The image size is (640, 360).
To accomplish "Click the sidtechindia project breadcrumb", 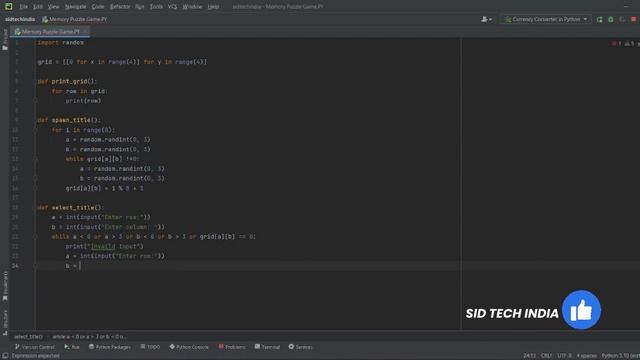I will (20, 19).
